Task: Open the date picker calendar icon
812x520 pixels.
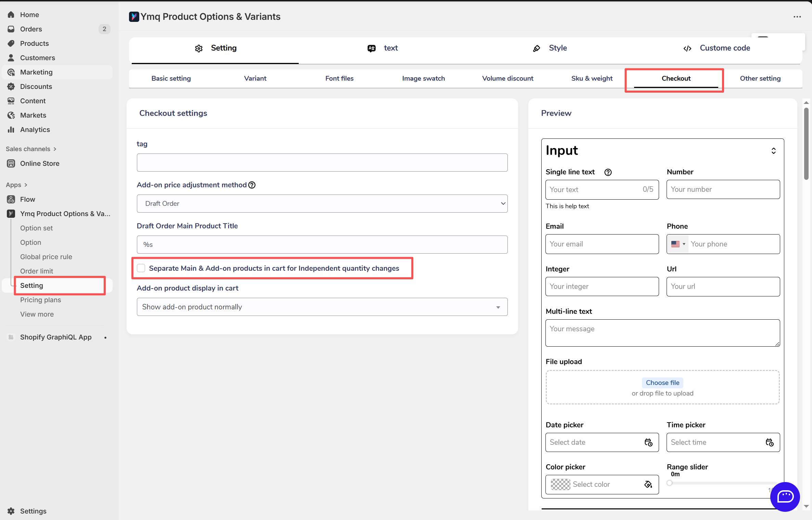Action: tap(648, 442)
